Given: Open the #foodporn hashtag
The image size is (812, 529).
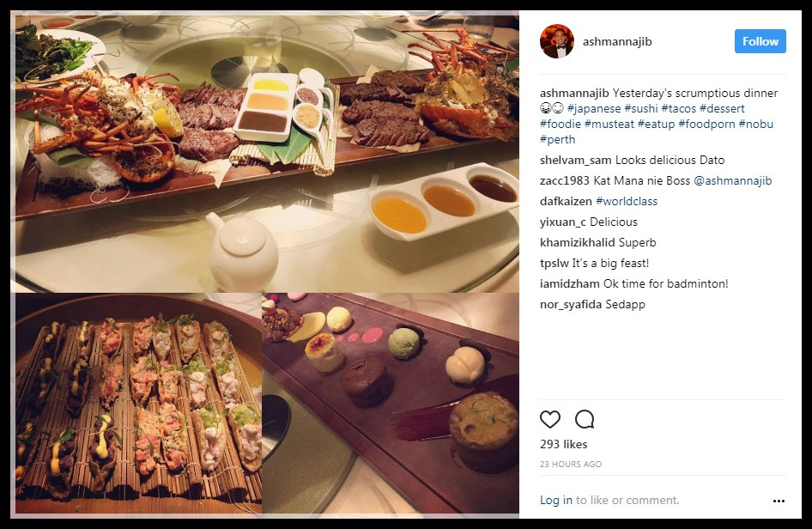Looking at the screenshot, I should 707,125.
